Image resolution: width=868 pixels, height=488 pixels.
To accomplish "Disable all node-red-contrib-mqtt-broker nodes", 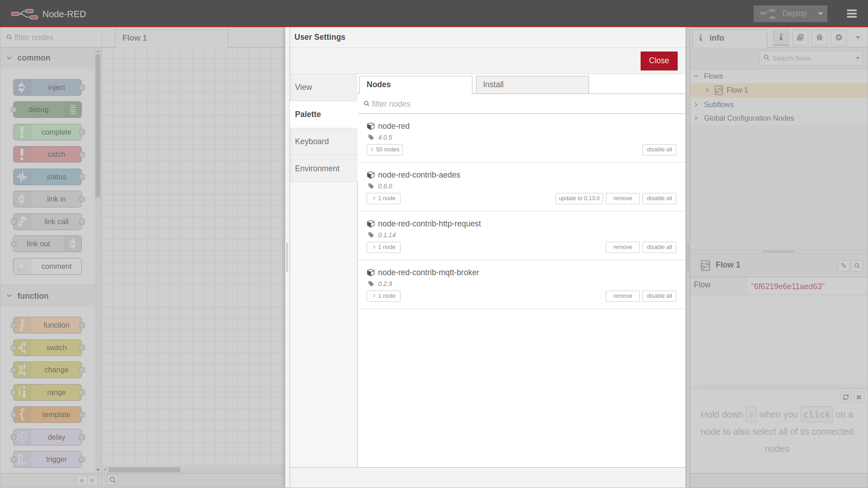I will click(659, 296).
